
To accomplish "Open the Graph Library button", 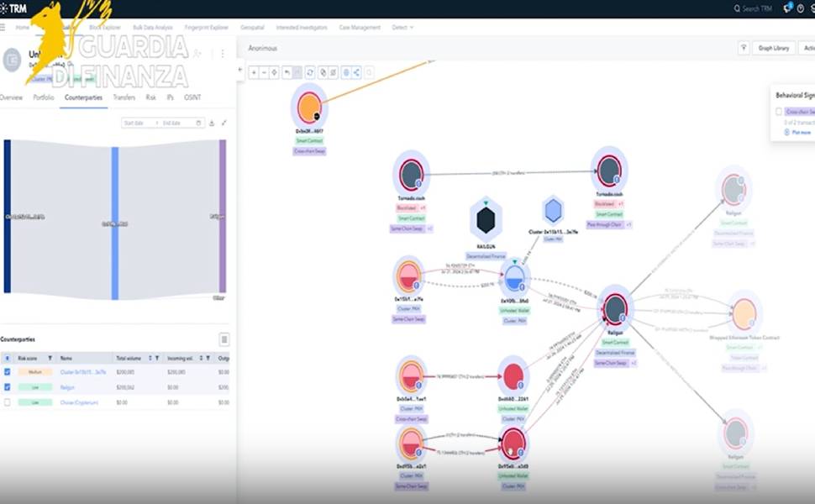I will 774,48.
